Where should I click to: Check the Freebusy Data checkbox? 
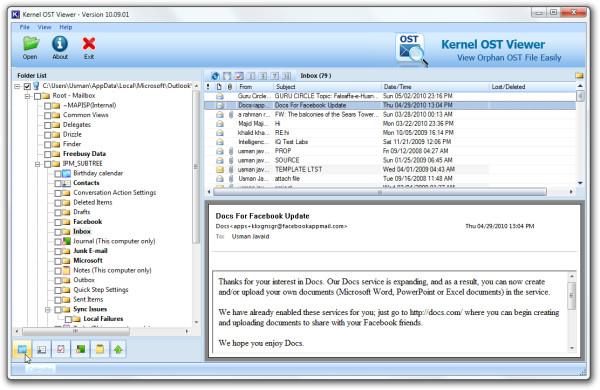[47, 154]
